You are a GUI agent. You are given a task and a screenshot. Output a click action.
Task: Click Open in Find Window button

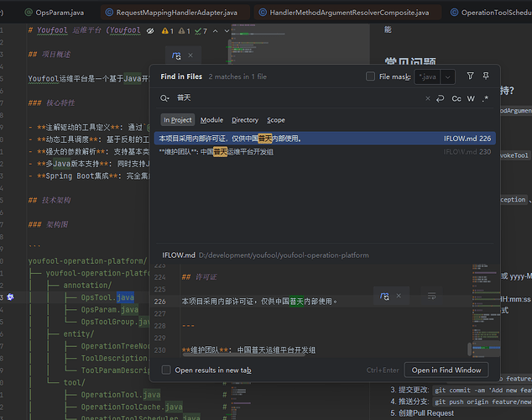click(446, 370)
